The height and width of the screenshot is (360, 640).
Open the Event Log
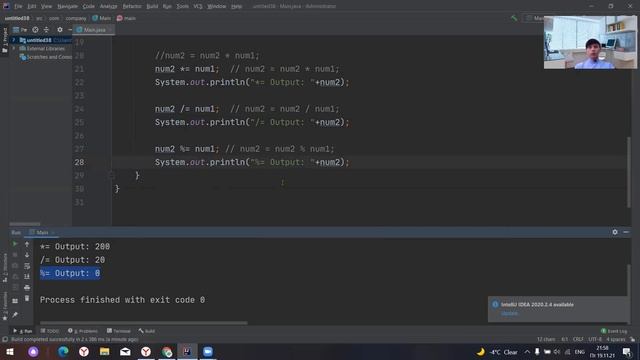(x=614, y=331)
